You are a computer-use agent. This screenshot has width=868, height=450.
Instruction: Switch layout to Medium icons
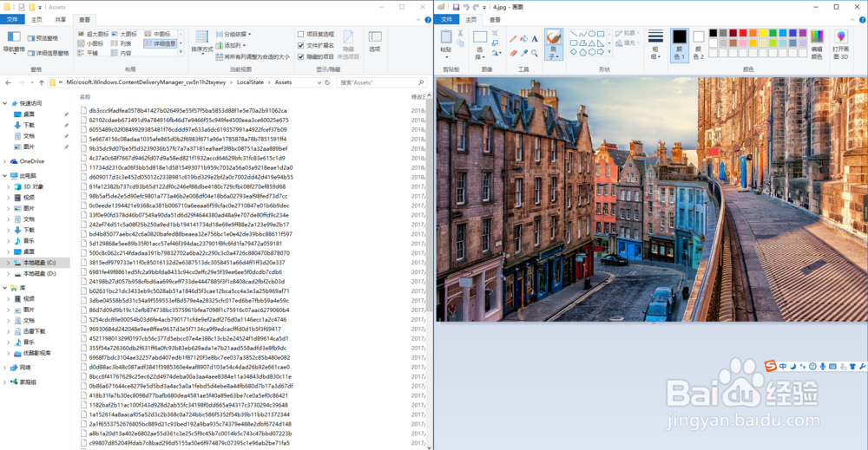[158, 35]
